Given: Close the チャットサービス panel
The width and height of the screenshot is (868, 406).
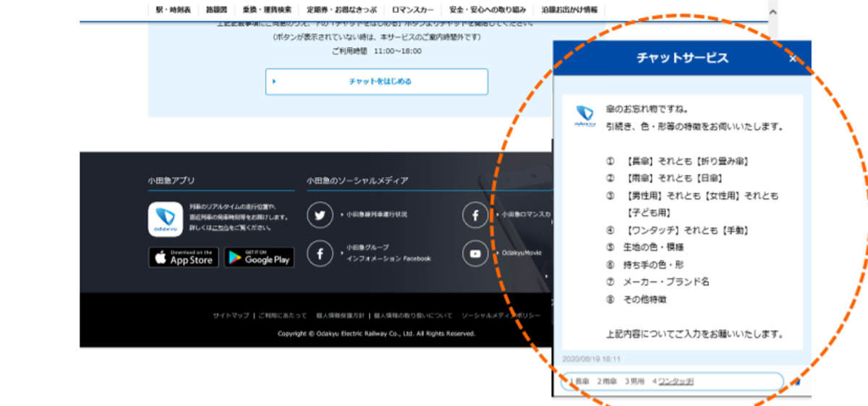Looking at the screenshot, I should [793, 59].
